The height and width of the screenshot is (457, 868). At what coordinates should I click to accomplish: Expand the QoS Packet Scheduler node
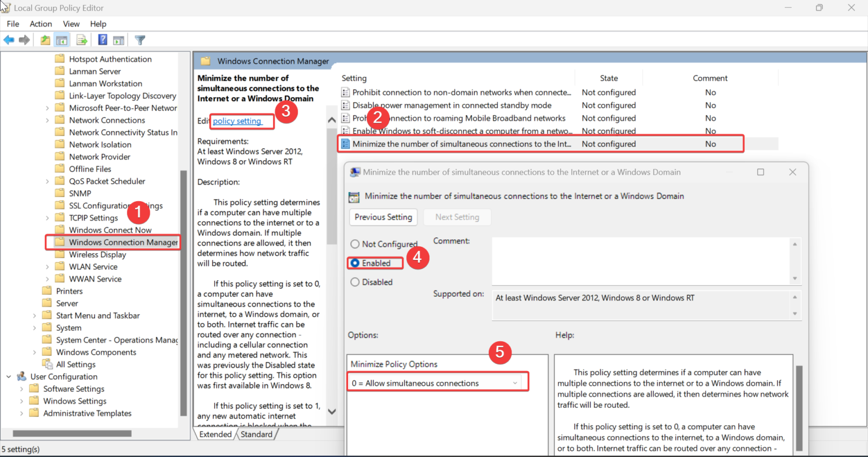click(x=47, y=181)
